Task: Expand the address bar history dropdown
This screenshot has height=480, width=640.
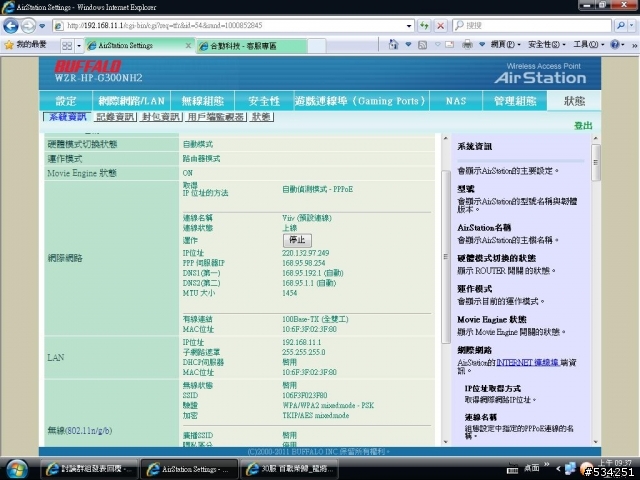Action: pos(409,26)
